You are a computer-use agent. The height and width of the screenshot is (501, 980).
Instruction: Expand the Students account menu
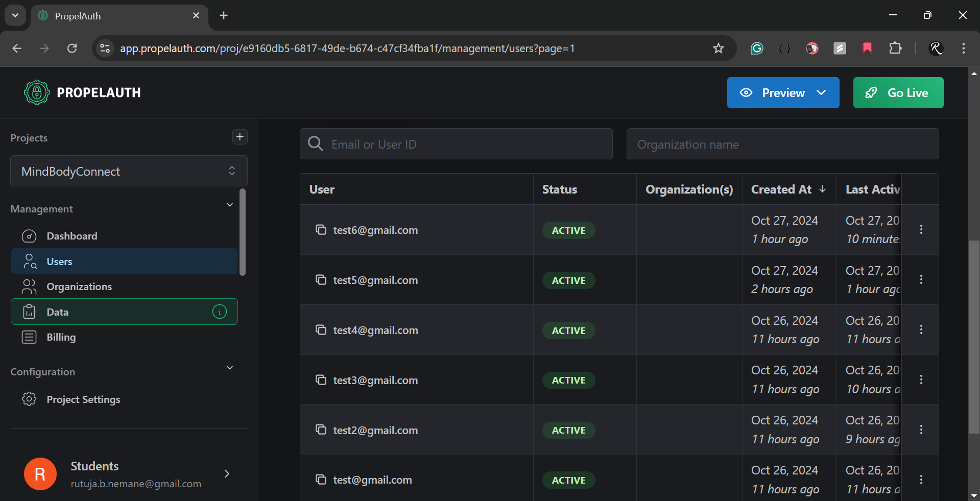point(227,474)
